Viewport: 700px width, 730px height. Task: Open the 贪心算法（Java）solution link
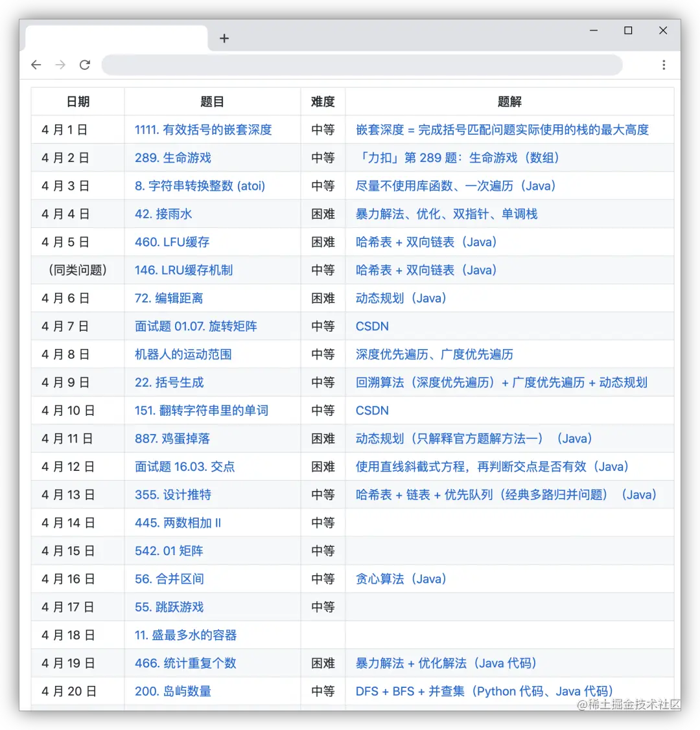(x=401, y=579)
